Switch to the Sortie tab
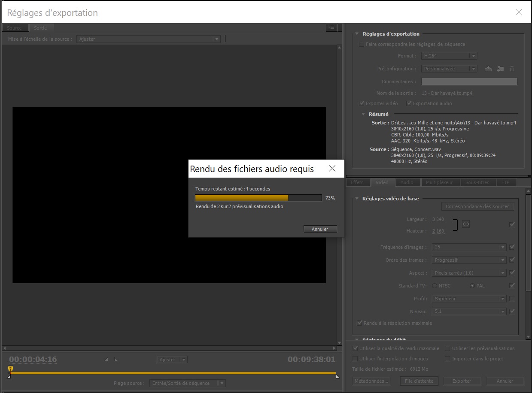The image size is (532, 393). 41,28
